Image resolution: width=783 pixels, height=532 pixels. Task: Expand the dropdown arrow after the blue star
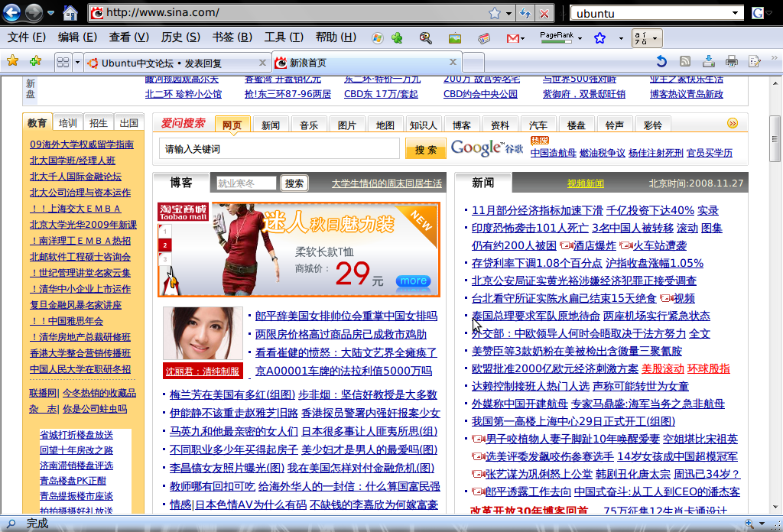[x=621, y=38]
